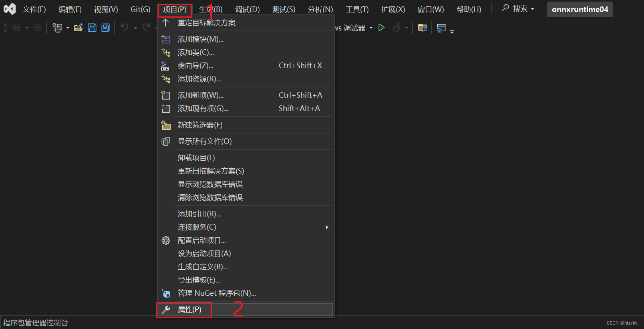
Task: Open the 文件(F) menu
Action: [34, 9]
